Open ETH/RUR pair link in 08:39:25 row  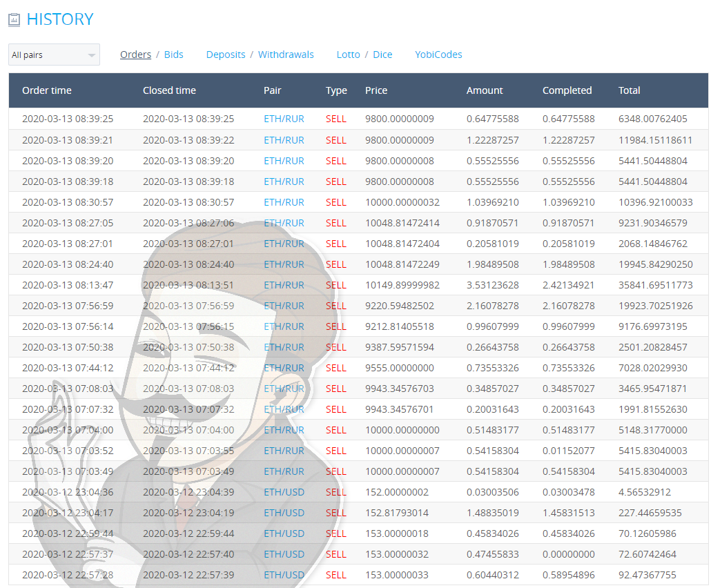pos(284,119)
